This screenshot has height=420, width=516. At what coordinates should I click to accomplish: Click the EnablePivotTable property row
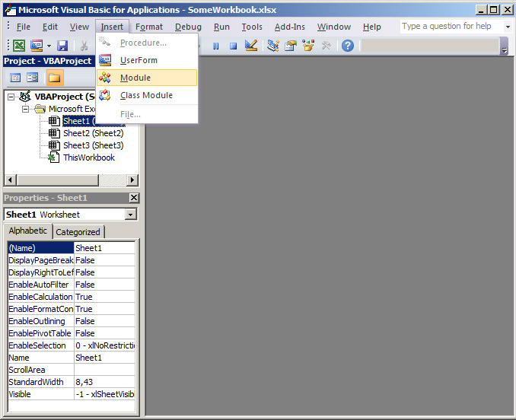coord(72,333)
